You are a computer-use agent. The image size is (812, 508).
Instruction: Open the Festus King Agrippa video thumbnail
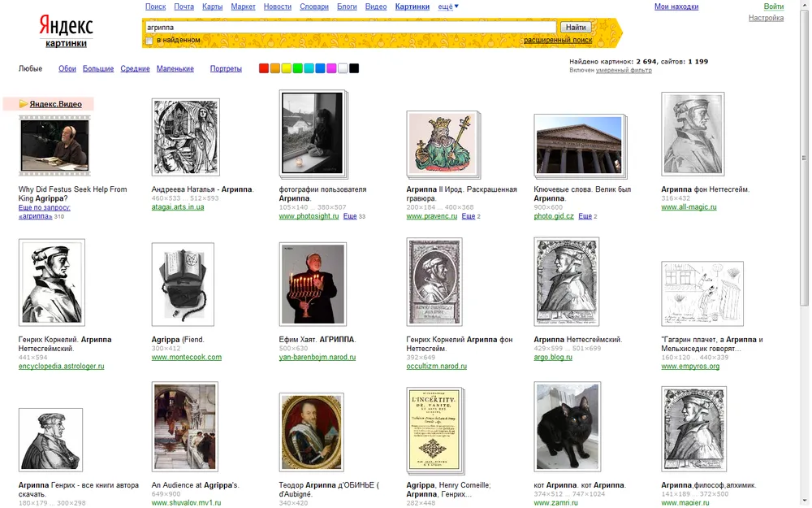[x=54, y=145]
